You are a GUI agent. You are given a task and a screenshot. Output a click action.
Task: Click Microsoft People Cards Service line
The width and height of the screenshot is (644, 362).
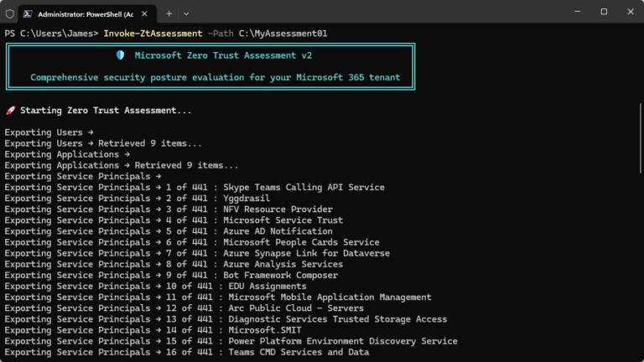(192, 242)
